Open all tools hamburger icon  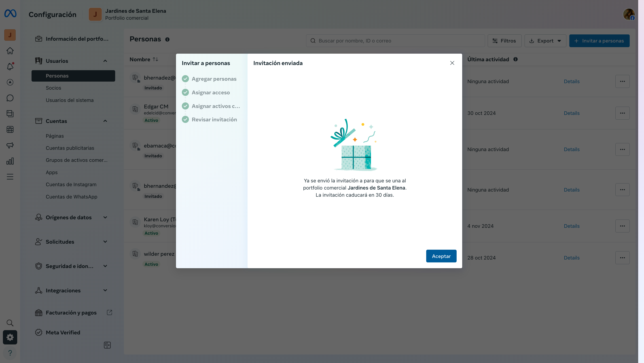(10, 177)
